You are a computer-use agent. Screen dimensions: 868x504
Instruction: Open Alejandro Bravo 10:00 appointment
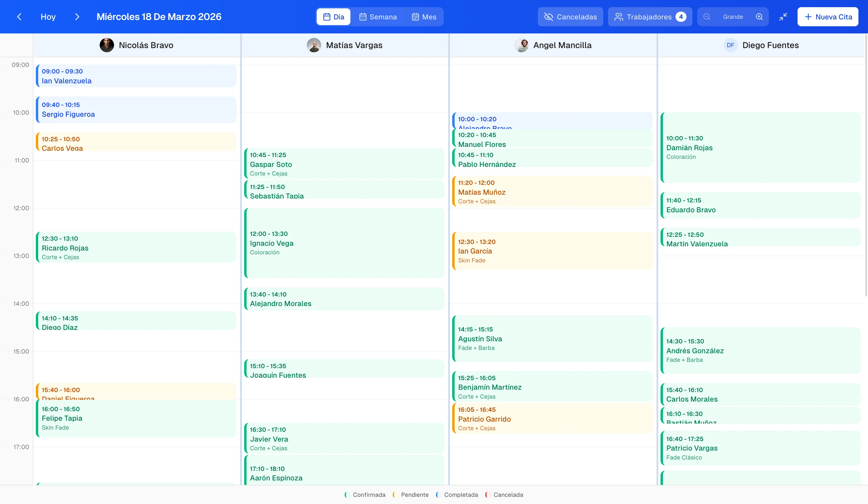pyautogui.click(x=552, y=121)
